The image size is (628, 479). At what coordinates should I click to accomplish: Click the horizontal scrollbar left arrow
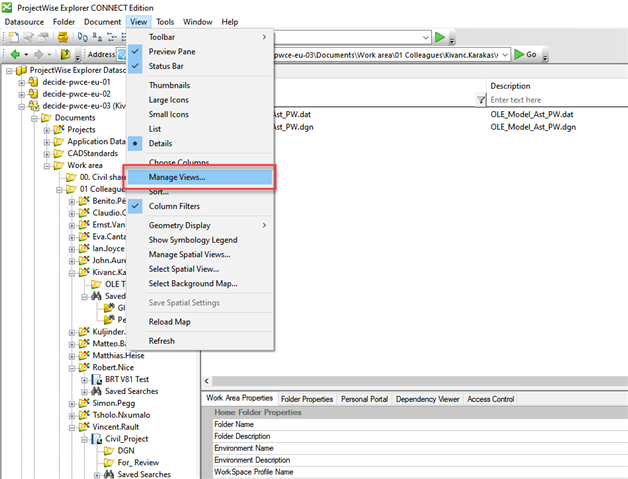207,381
